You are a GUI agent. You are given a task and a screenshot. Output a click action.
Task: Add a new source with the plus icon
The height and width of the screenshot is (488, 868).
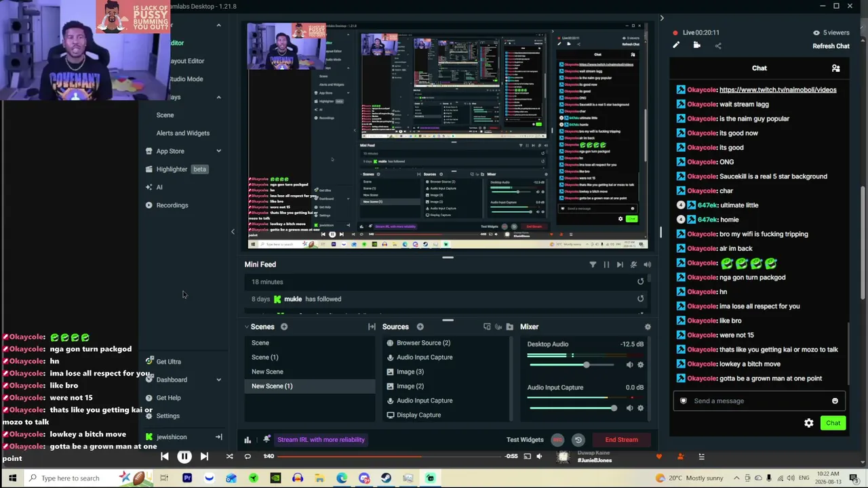click(x=420, y=327)
